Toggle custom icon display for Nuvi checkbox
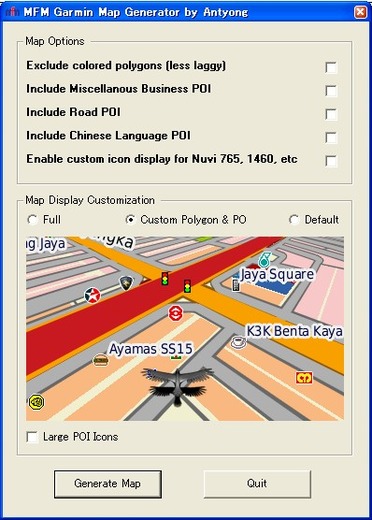 (331, 161)
